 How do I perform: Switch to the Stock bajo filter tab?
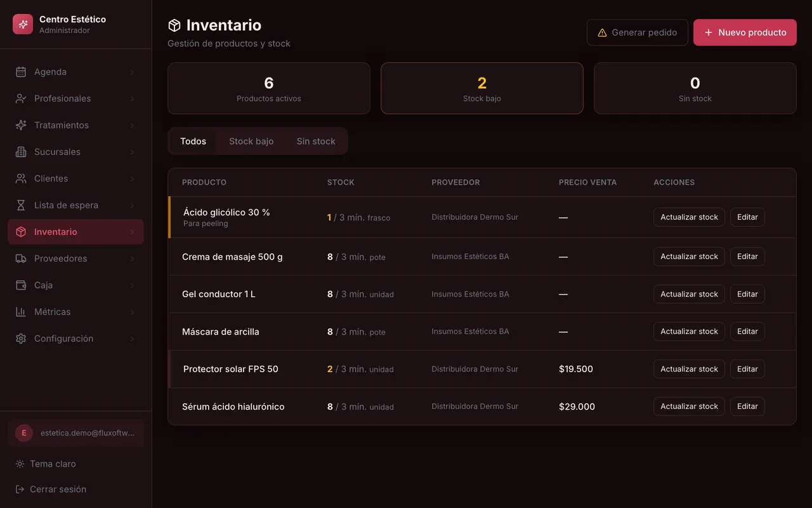pos(251,141)
